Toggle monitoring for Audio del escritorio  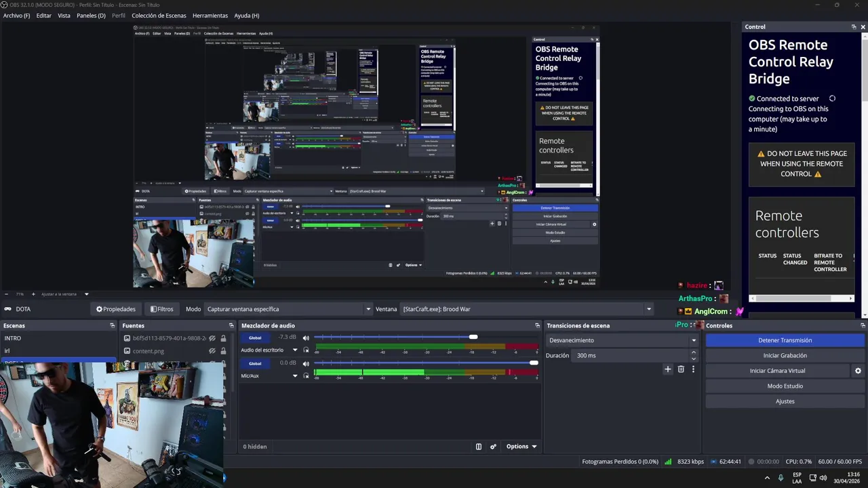click(x=306, y=350)
